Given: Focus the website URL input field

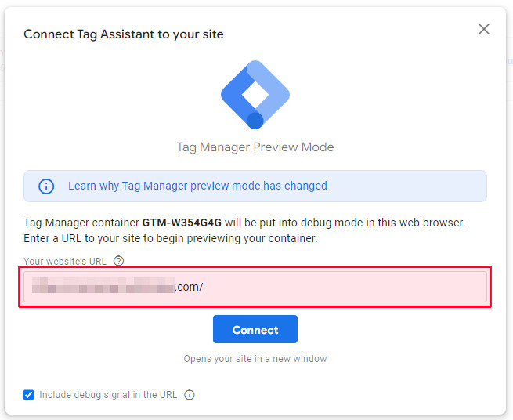Looking at the screenshot, I should [255, 287].
